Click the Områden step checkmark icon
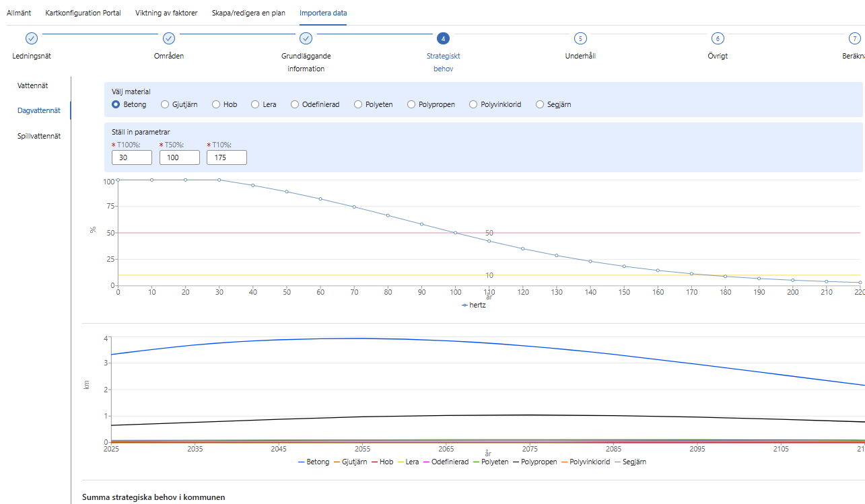This screenshot has width=865, height=504. pos(169,38)
